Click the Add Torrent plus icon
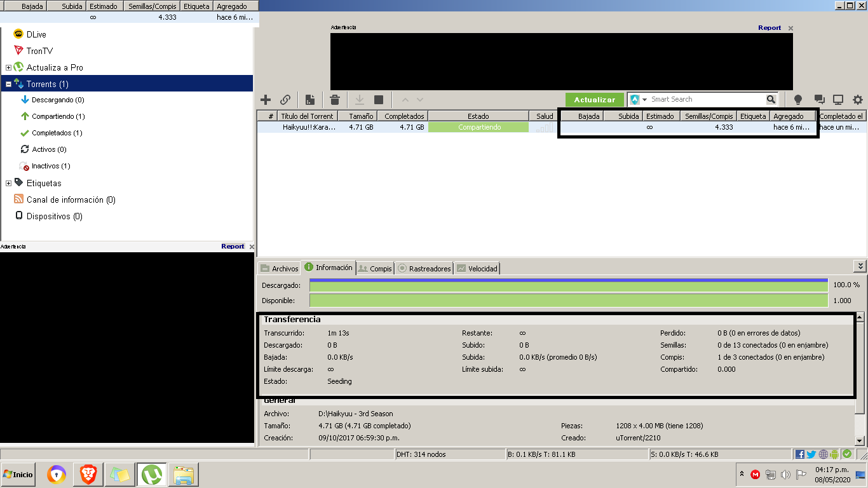This screenshot has height=488, width=868. pyautogui.click(x=266, y=100)
